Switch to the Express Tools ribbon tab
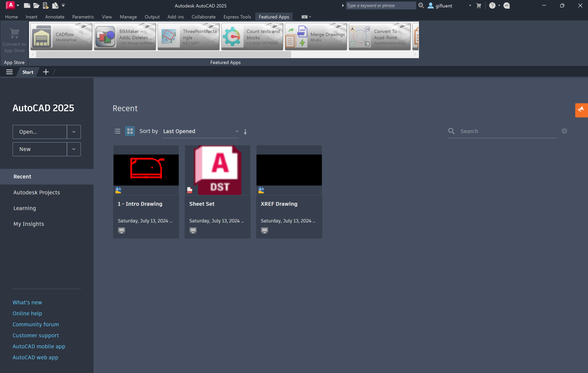Image resolution: width=588 pixels, height=373 pixels. coord(237,17)
